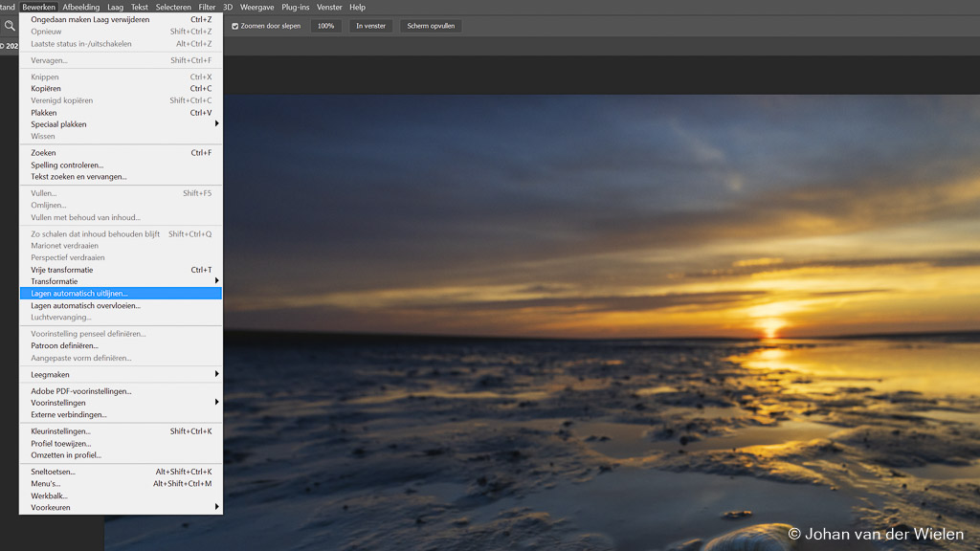Click the sun in the sunset photo
This screenshot has width=980, height=551.
pyautogui.click(x=769, y=327)
